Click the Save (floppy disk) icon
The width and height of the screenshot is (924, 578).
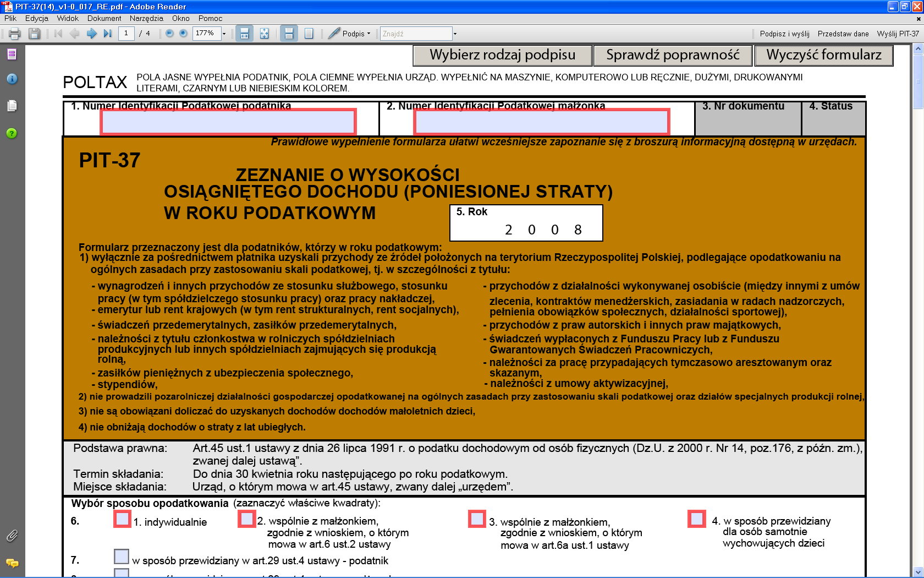coord(34,34)
